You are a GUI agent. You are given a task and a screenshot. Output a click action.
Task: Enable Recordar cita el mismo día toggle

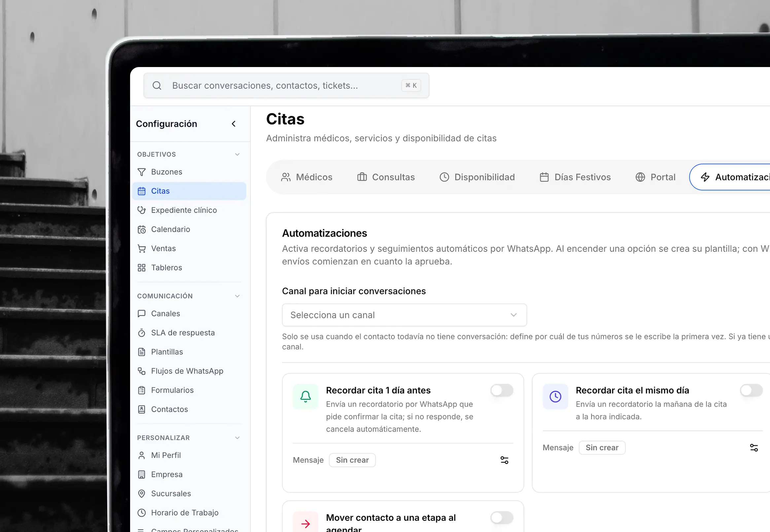751,390
